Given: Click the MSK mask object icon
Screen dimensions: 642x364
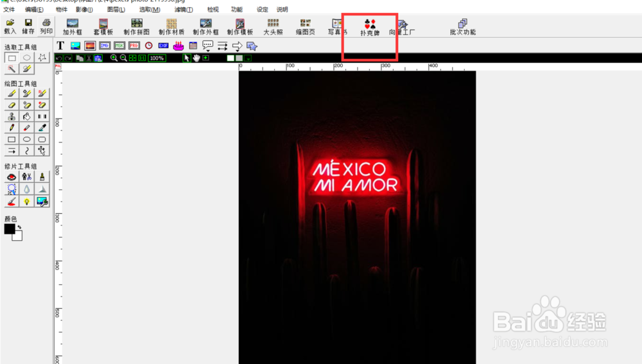Looking at the screenshot, I should pos(119,46).
